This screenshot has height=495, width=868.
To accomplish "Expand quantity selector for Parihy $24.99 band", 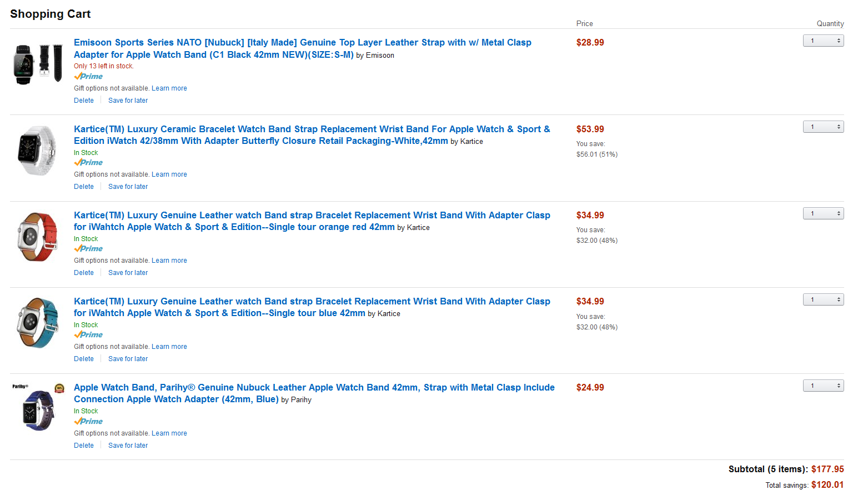I will (x=823, y=386).
